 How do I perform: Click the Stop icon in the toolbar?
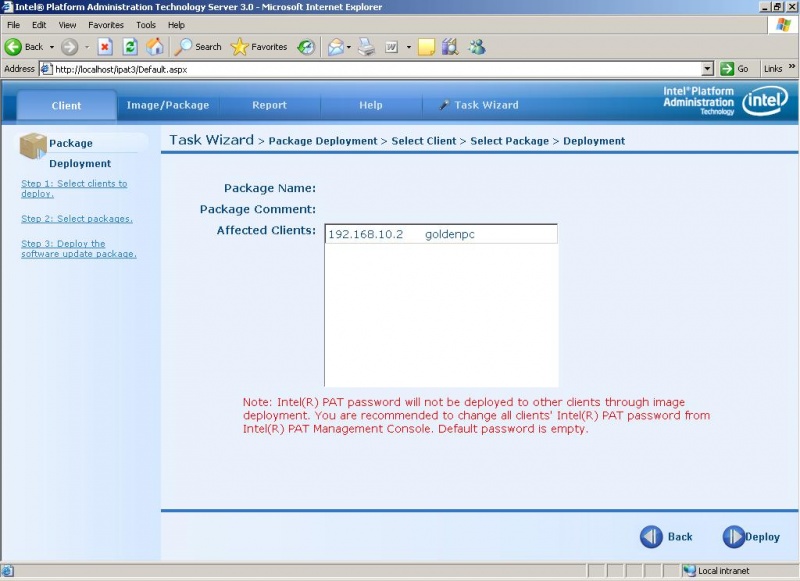click(x=105, y=46)
